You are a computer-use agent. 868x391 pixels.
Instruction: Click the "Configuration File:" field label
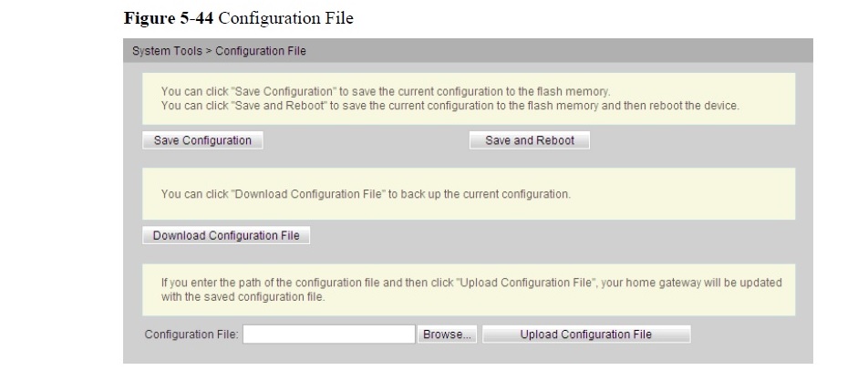(191, 334)
